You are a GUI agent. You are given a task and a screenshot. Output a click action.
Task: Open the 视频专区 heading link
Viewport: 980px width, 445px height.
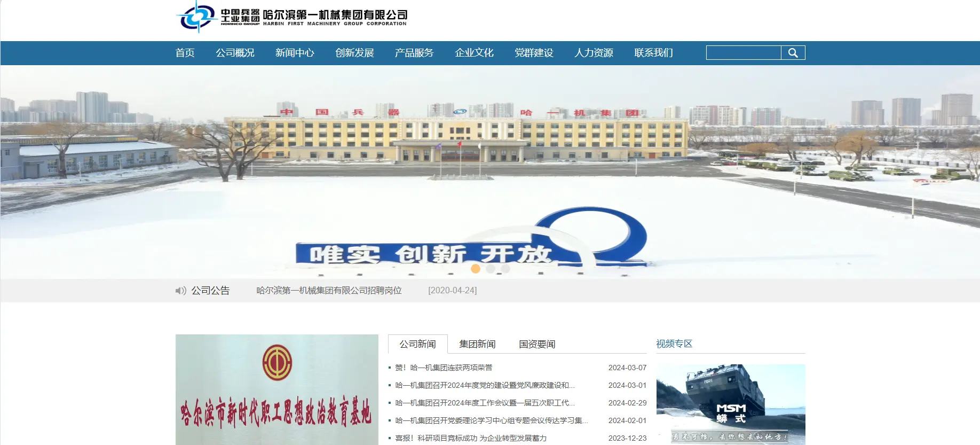click(x=674, y=344)
